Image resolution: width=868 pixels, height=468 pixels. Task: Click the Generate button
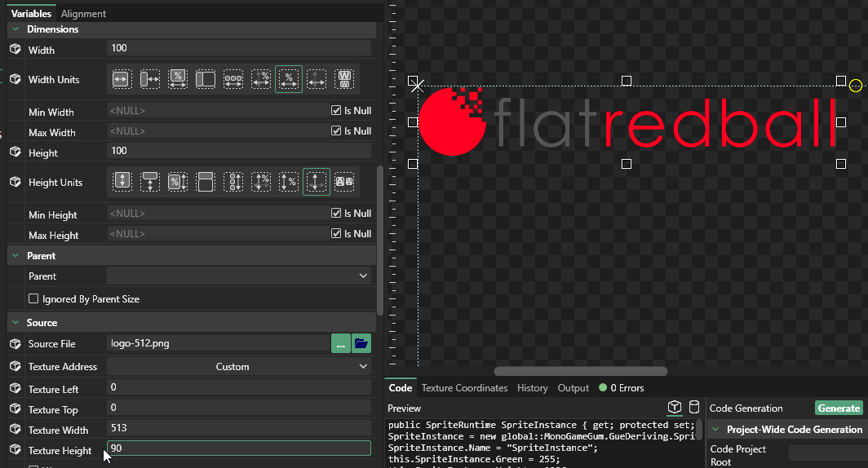click(x=839, y=408)
